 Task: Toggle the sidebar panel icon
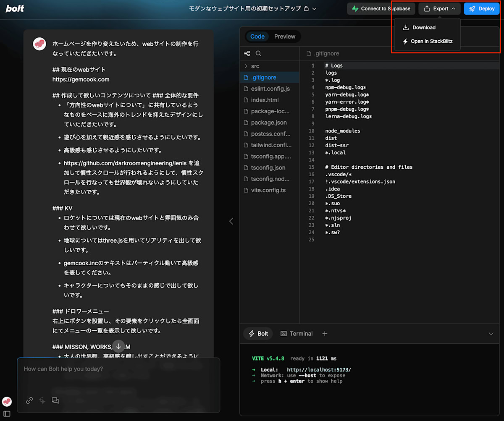click(7, 414)
